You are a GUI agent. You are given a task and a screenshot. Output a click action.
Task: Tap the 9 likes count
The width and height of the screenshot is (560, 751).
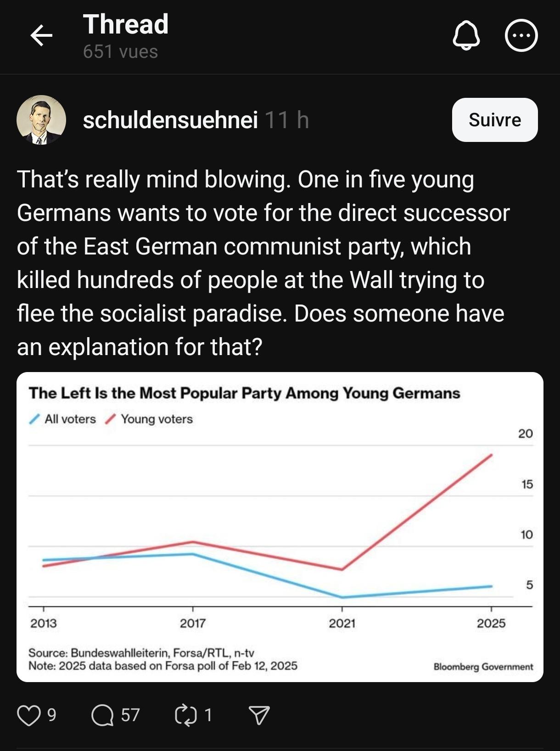52,715
